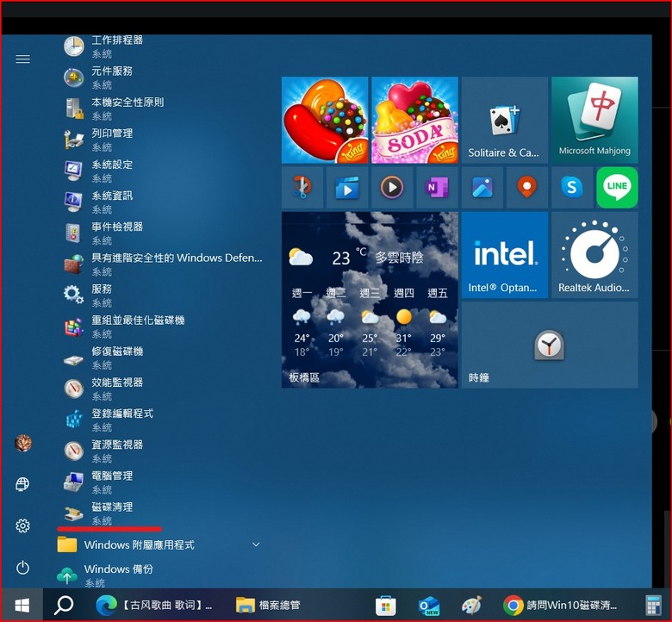The width and height of the screenshot is (672, 622).
Task: Launch 系統設定 utility
Action: coord(163,171)
